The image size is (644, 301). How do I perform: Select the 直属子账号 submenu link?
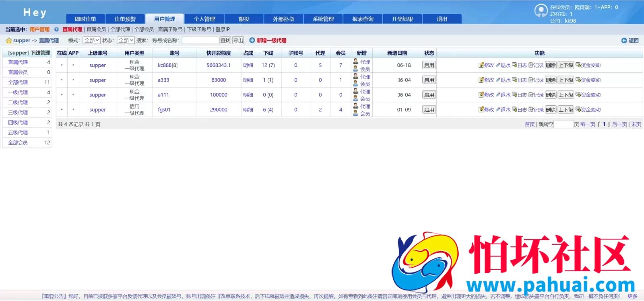pos(170,29)
